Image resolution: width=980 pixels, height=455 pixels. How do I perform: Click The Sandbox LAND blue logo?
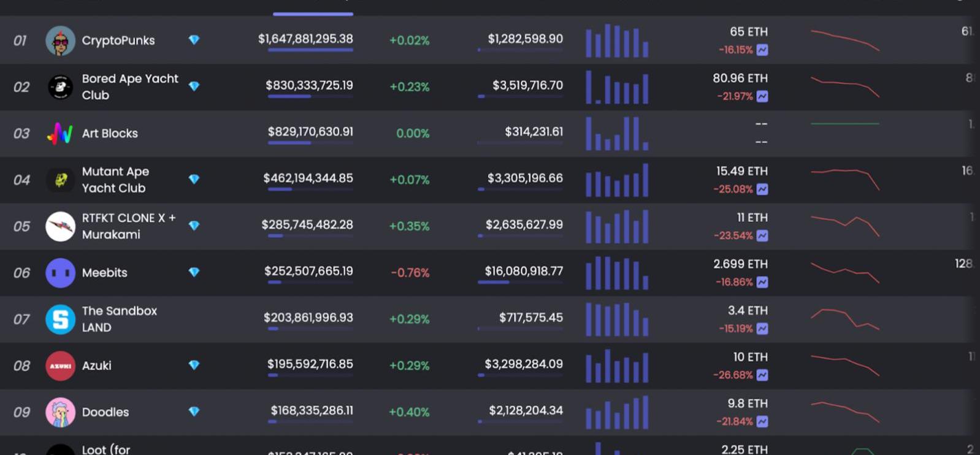coord(60,319)
